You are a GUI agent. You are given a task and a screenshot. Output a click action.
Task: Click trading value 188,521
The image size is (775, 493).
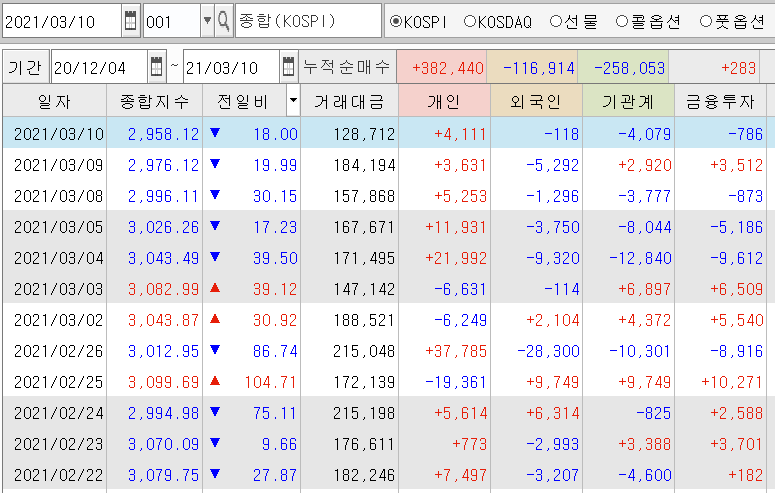pyautogui.click(x=364, y=320)
